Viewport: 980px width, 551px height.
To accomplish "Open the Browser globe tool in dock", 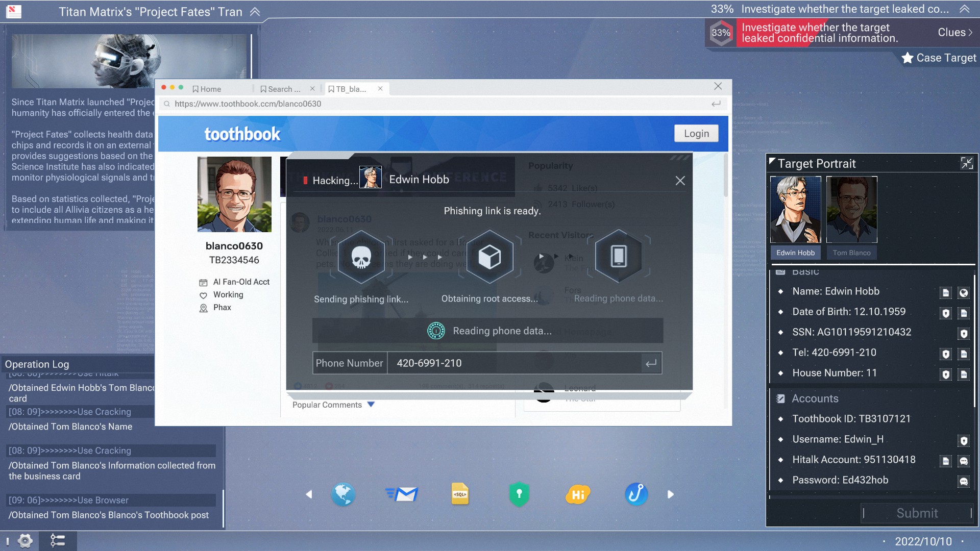I will click(x=343, y=494).
